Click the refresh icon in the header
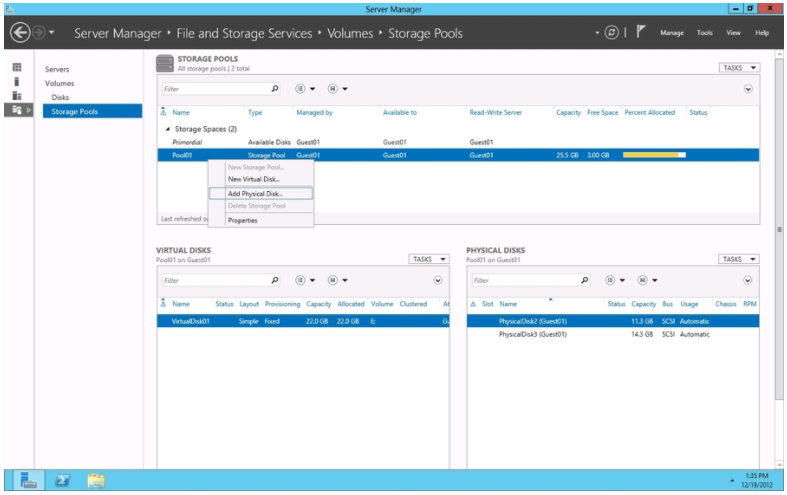The height and width of the screenshot is (495, 787). 611,33
